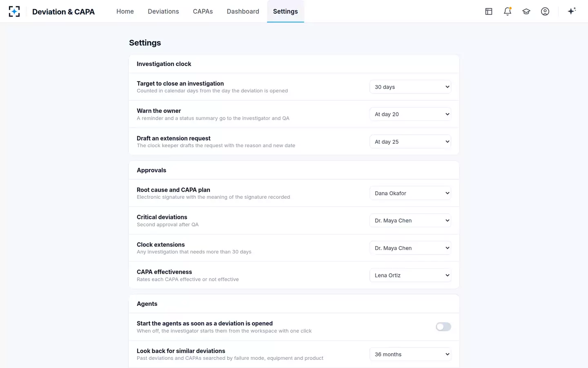The width and height of the screenshot is (588, 368).
Task: Select the Critical deviations approver dropdown
Action: pos(410,220)
